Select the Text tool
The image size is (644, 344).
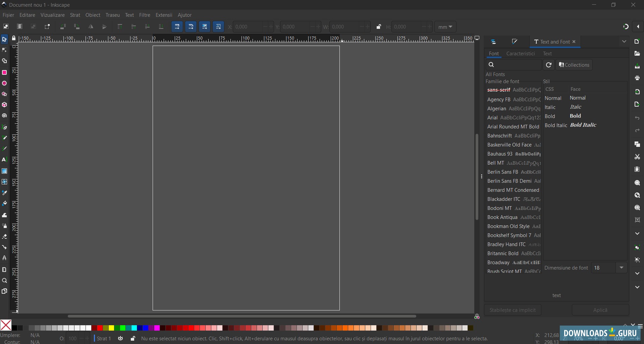tap(4, 160)
